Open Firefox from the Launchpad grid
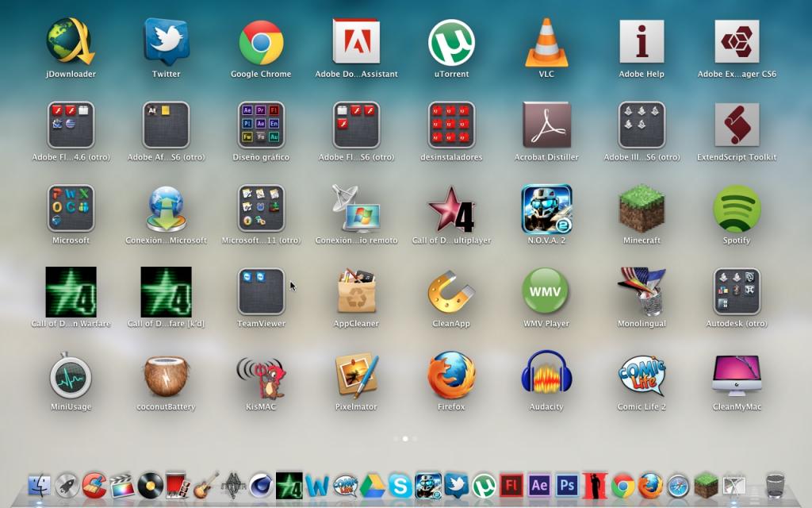 (x=451, y=375)
